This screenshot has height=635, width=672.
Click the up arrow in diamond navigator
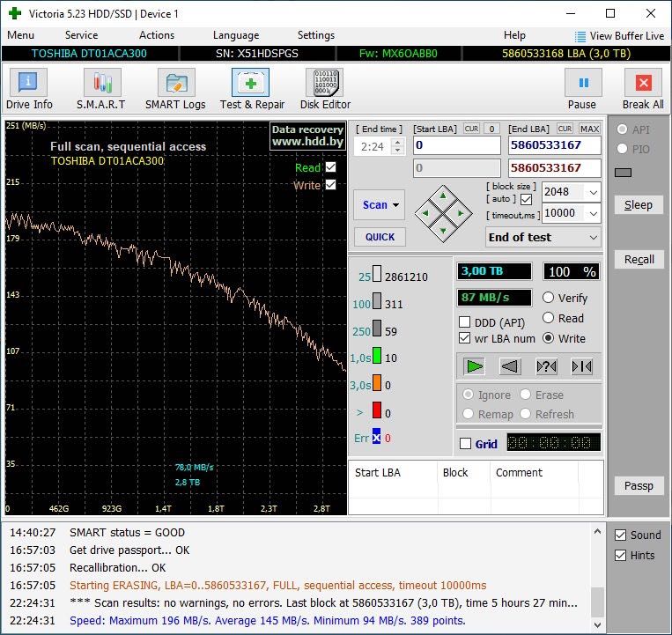(443, 196)
